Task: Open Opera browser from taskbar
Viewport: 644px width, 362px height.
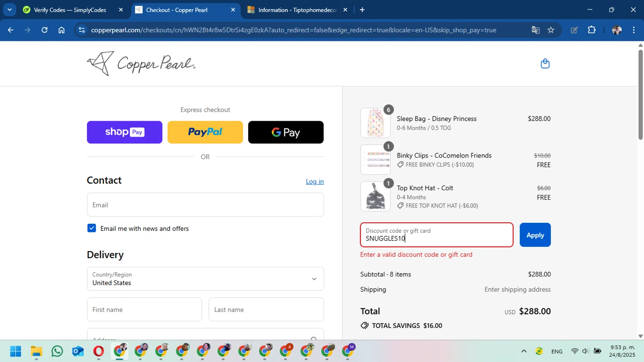Action: (98, 351)
